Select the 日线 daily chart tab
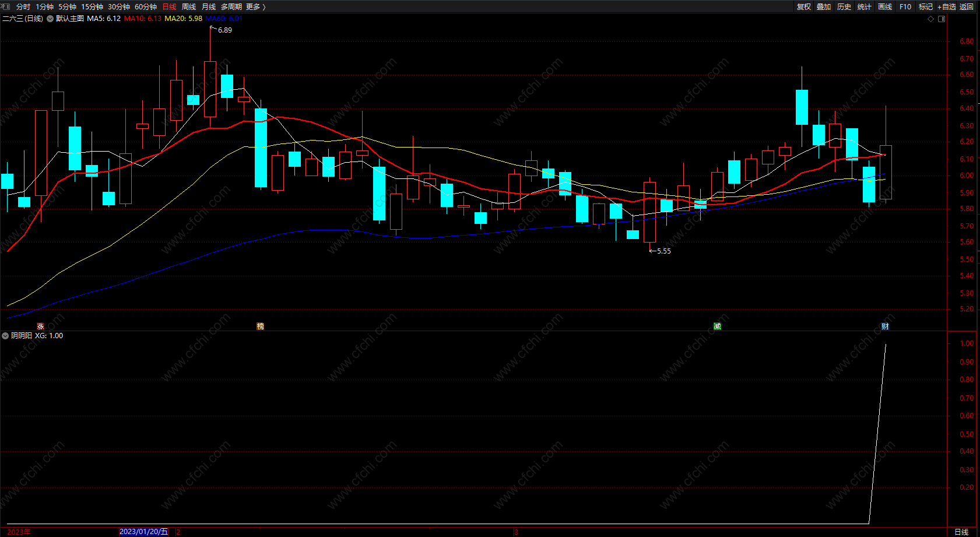 pyautogui.click(x=169, y=7)
